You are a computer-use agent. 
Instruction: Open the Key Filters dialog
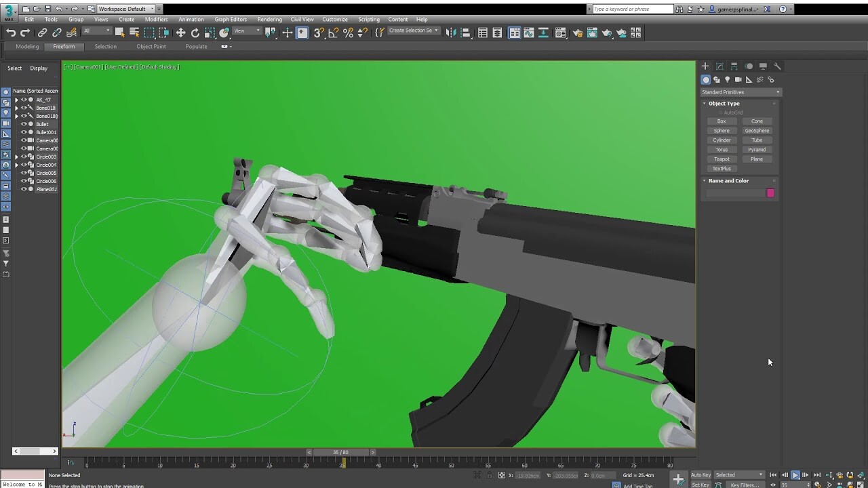pyautogui.click(x=744, y=485)
